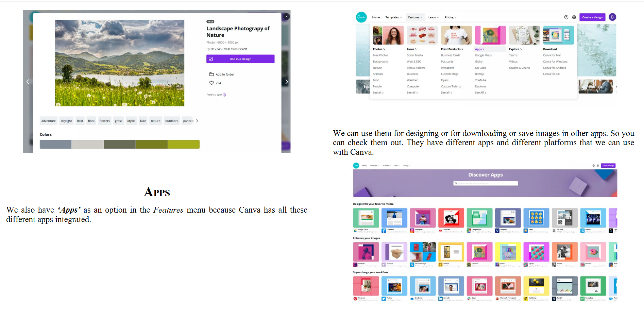Click the heart like icon
This screenshot has width=644, height=332.
(211, 83)
